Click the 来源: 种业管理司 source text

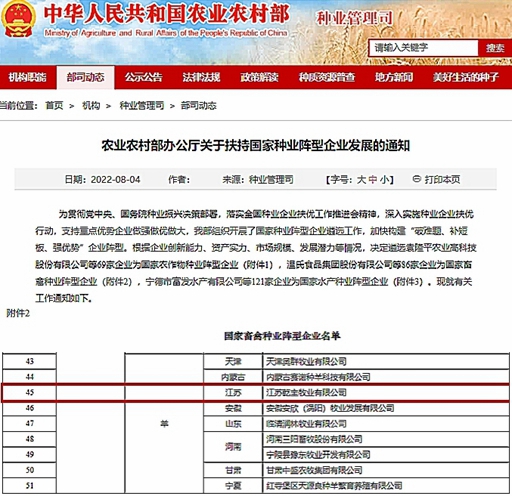click(x=258, y=180)
